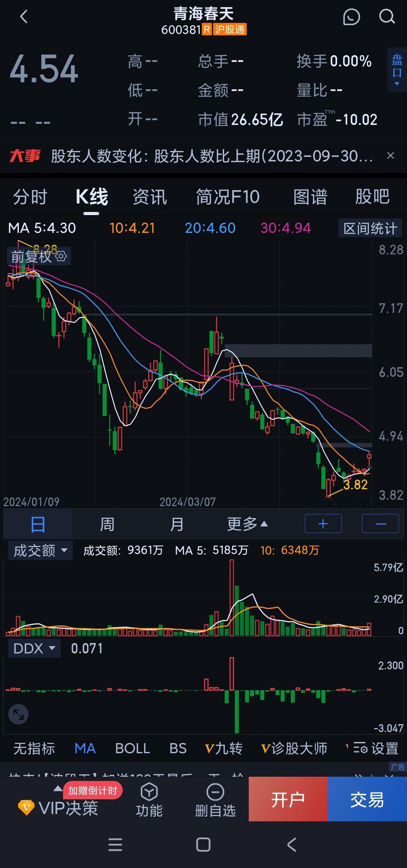Tap the DDX 0.071 value
This screenshot has width=407, height=868.
point(87,648)
